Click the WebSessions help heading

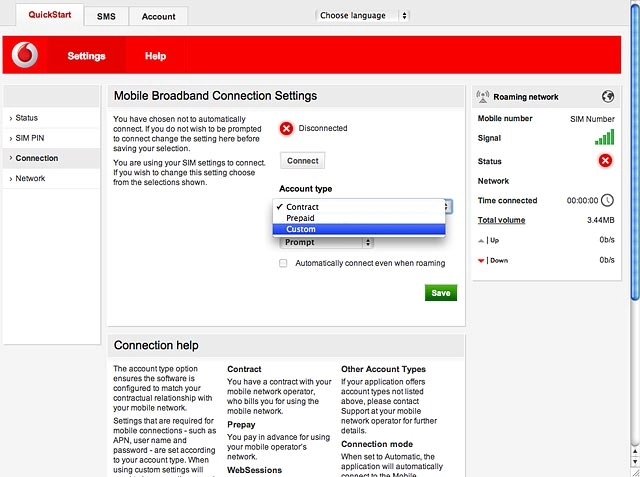[x=254, y=470]
